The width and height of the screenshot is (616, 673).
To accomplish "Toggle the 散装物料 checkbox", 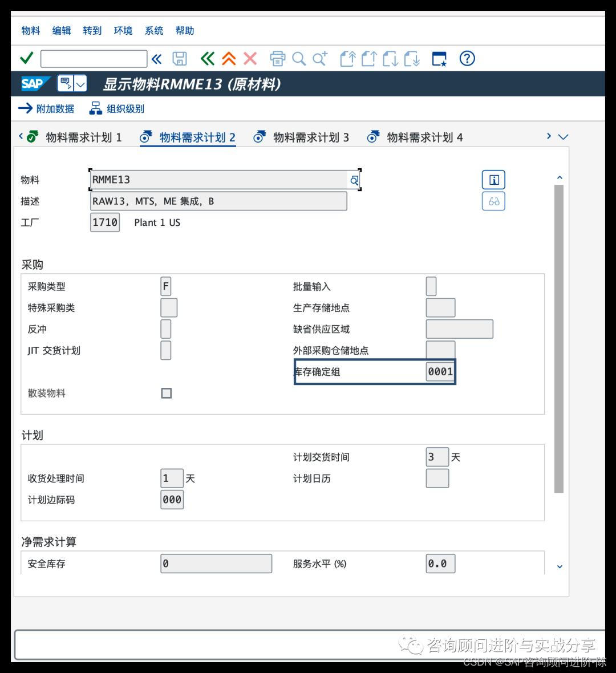I will click(x=167, y=393).
